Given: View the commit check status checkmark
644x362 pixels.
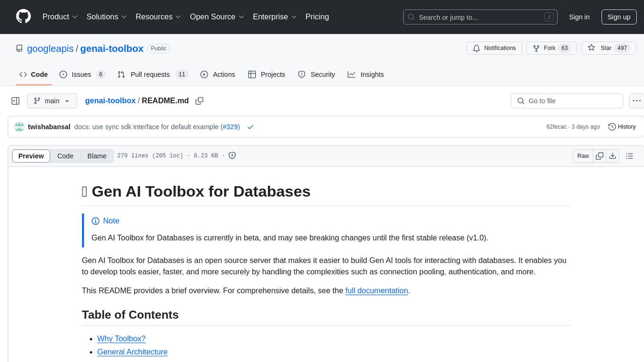Looking at the screenshot, I should click(250, 127).
